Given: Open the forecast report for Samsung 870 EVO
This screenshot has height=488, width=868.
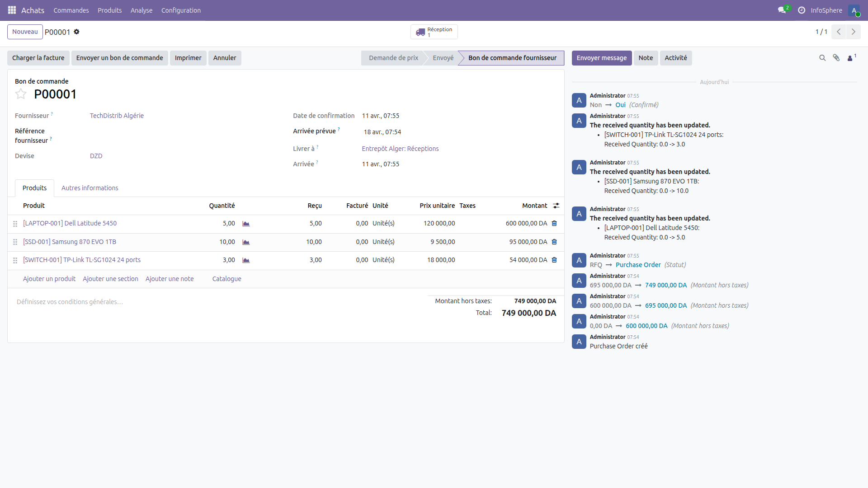Looking at the screenshot, I should (x=246, y=242).
